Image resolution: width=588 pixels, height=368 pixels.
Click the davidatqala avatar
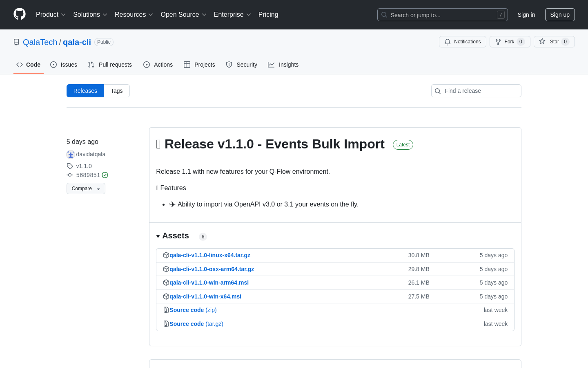pos(70,155)
